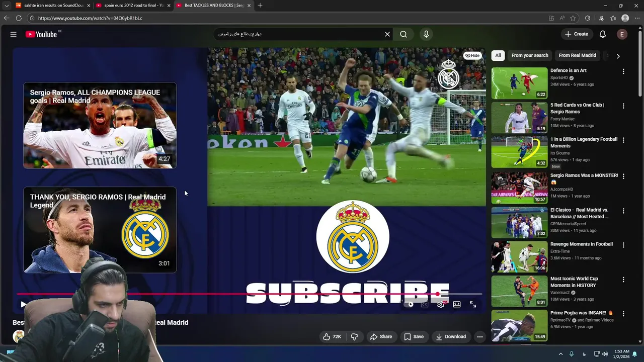Open Edge split screen/apps icon in address bar
Image resolution: width=644 pixels, height=362 pixels.
[551, 18]
